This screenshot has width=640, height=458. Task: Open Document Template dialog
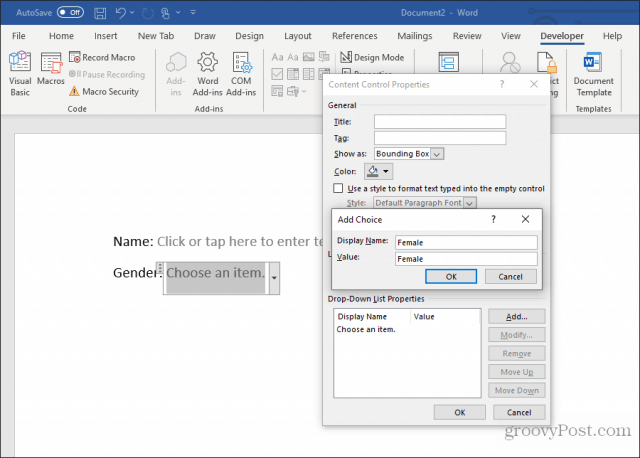(593, 74)
